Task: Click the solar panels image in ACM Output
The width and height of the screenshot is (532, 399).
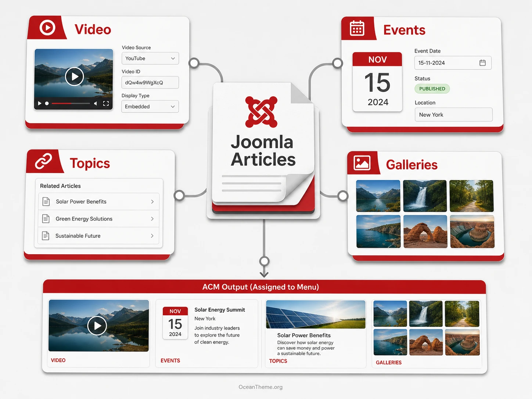Action: [x=316, y=314]
